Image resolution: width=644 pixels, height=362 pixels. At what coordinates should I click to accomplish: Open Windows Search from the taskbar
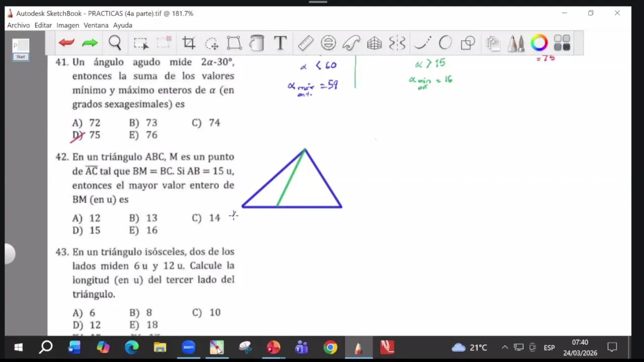[46, 347]
